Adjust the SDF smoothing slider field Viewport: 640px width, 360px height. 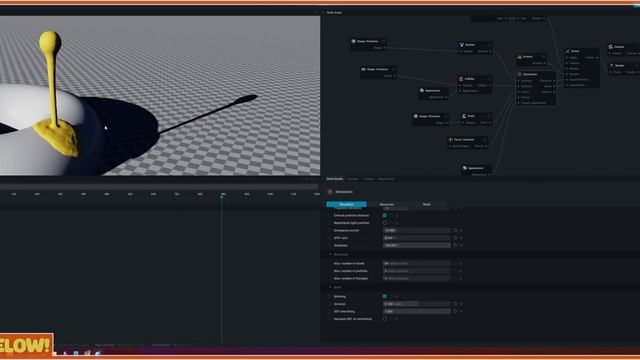417,311
